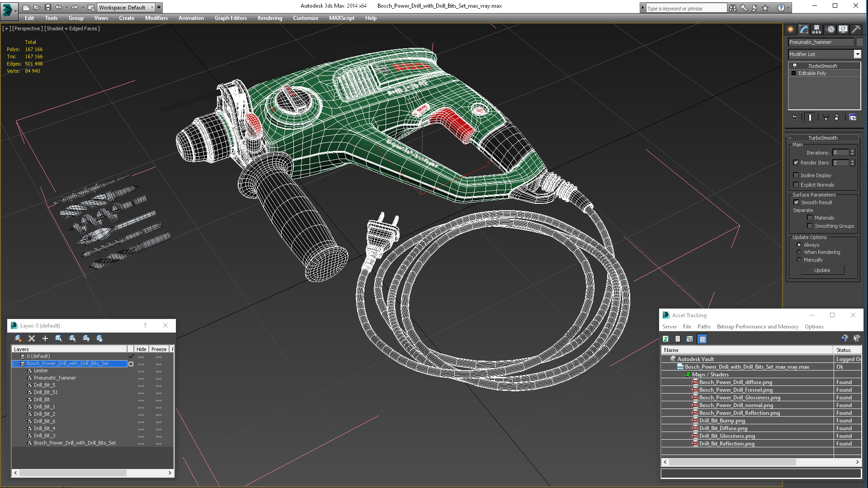
Task: Enable Isoline Display checkbox
Action: (796, 175)
